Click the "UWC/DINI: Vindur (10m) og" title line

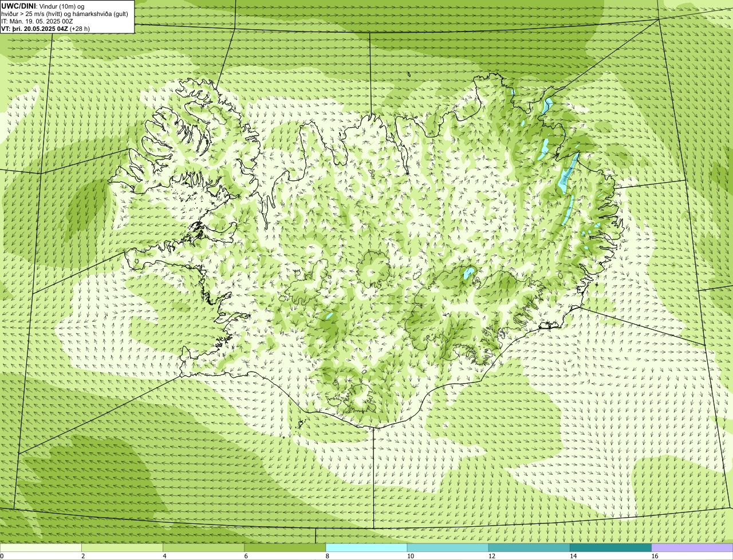(x=43, y=6)
